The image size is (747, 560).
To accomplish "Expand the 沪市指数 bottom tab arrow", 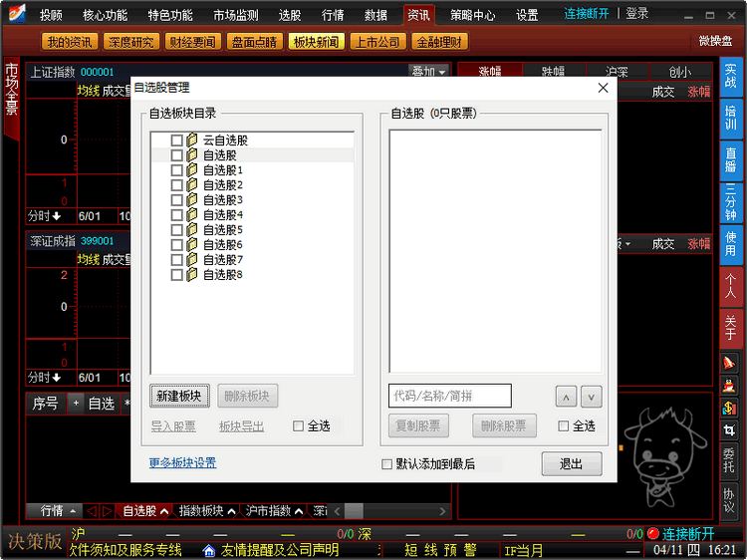I will tap(299, 511).
